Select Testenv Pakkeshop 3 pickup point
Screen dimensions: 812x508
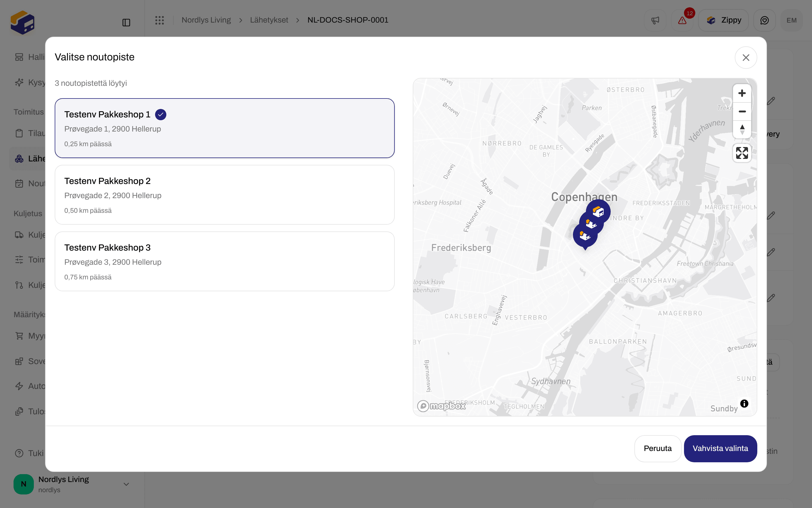tap(224, 261)
